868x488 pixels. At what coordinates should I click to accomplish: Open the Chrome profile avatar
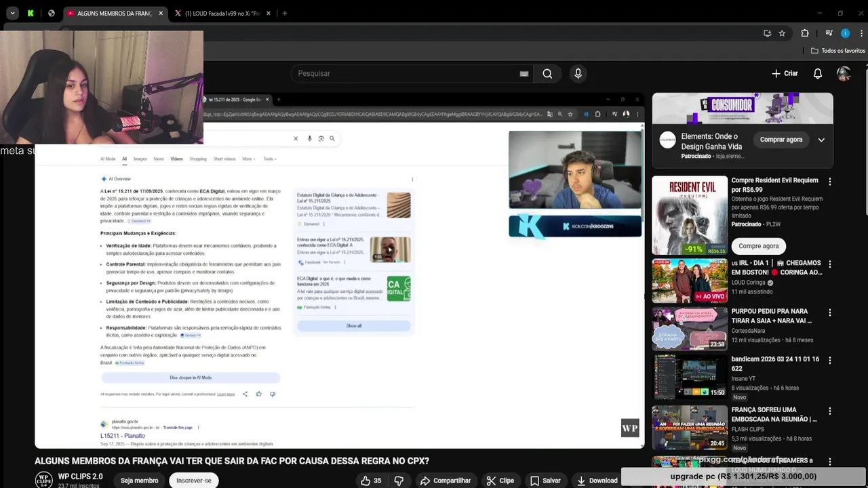[845, 33]
